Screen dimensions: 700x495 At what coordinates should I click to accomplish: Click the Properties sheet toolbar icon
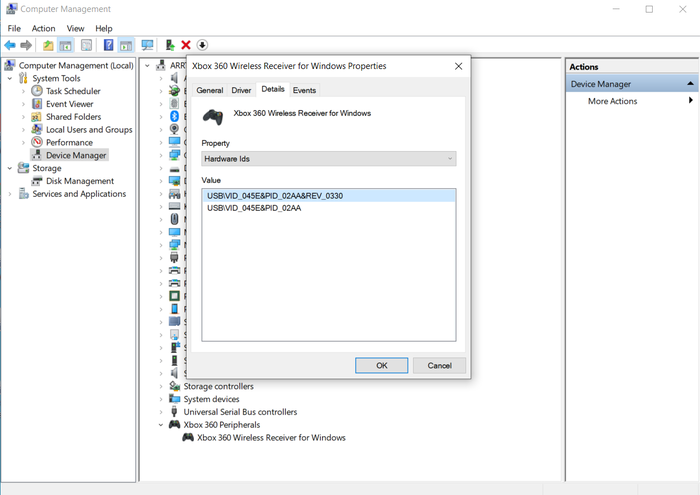pos(87,45)
